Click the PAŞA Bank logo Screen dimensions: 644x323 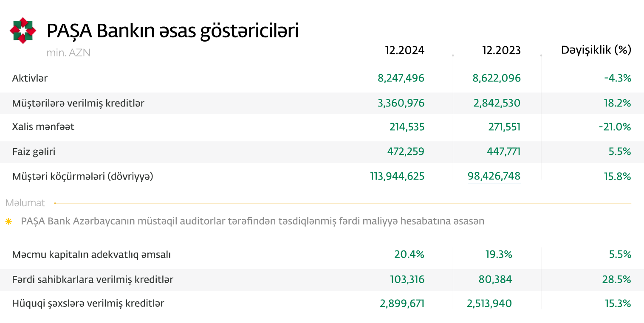point(23,31)
